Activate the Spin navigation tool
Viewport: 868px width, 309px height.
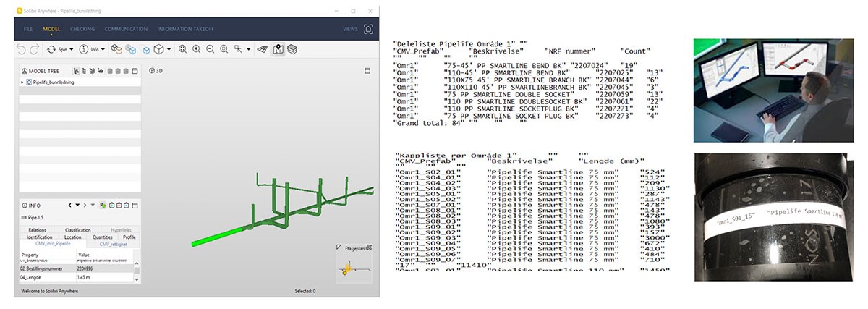(57, 49)
